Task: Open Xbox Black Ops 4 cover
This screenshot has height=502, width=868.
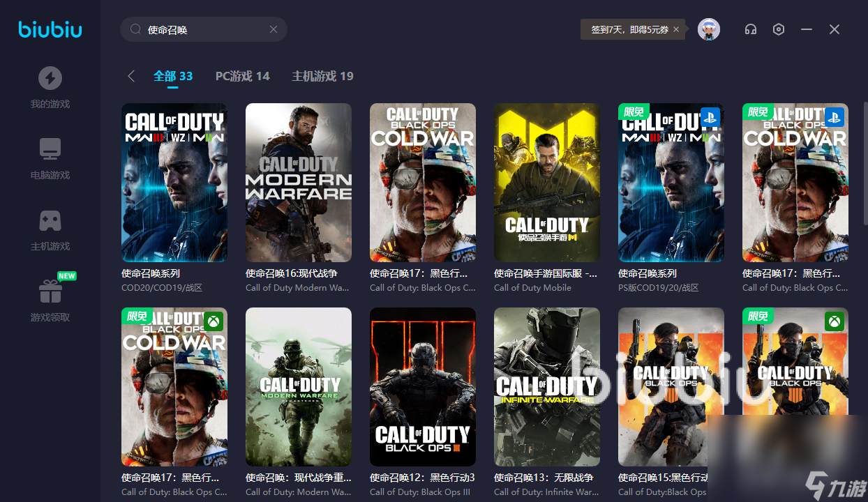Action: 795,387
